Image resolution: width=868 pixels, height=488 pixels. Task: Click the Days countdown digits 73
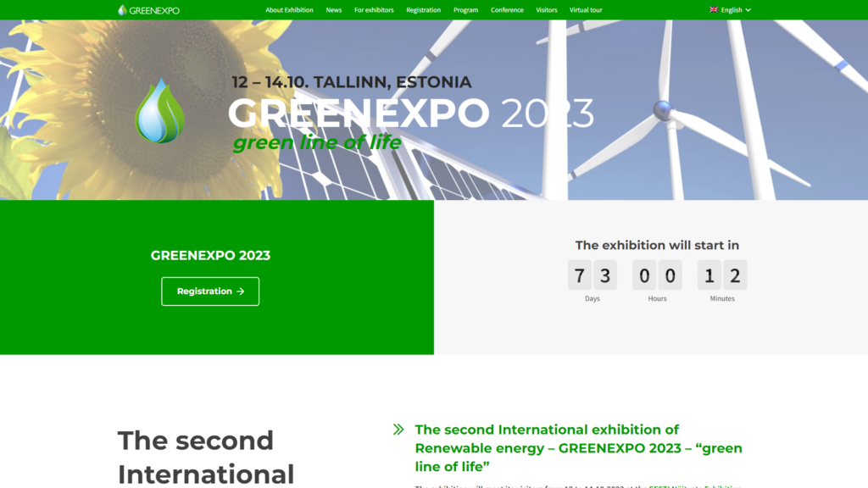593,275
